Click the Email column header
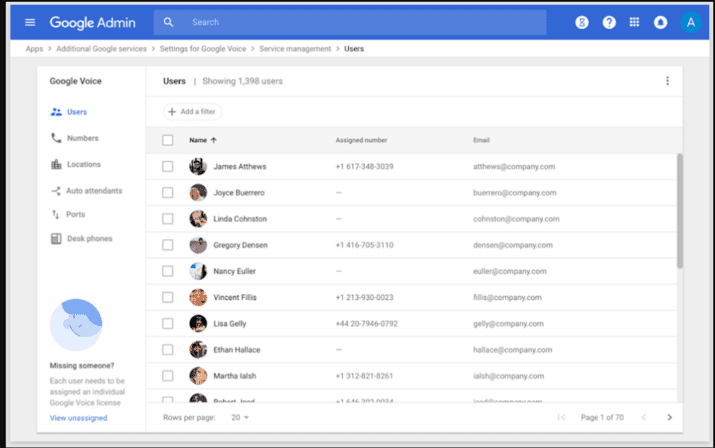Image resolution: width=715 pixels, height=448 pixels. pyautogui.click(x=481, y=140)
